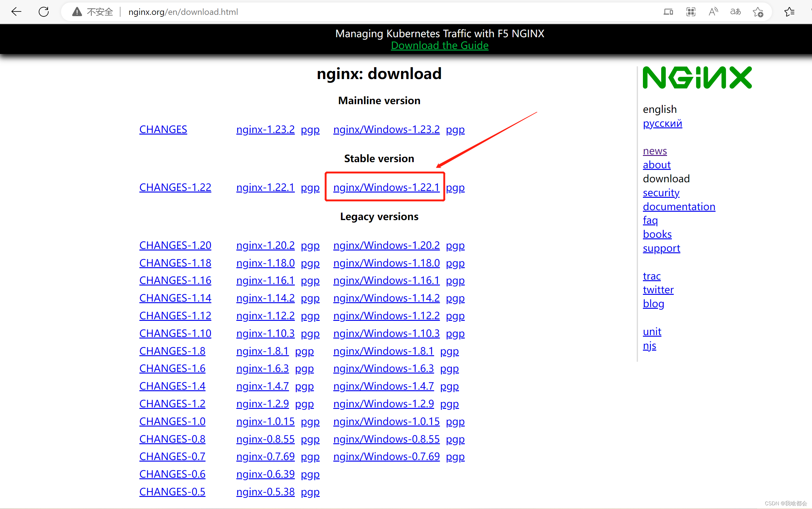The height and width of the screenshot is (509, 812).
Task: Open pgp signature for nginx-1.22.1
Action: 310,188
